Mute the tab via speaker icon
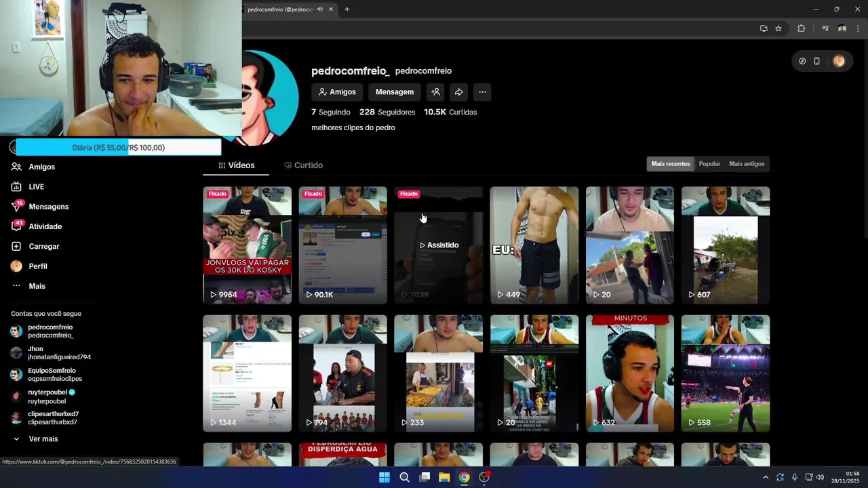868x488 pixels. tap(319, 9)
